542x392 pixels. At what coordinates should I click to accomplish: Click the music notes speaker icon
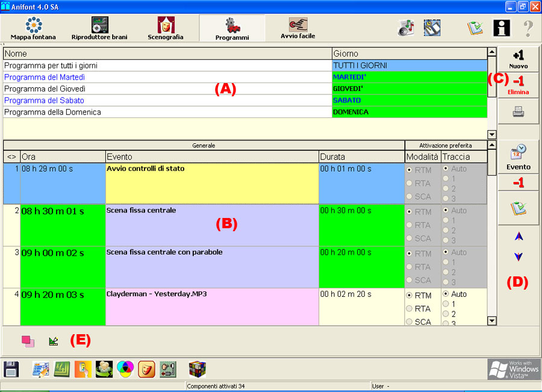click(406, 28)
